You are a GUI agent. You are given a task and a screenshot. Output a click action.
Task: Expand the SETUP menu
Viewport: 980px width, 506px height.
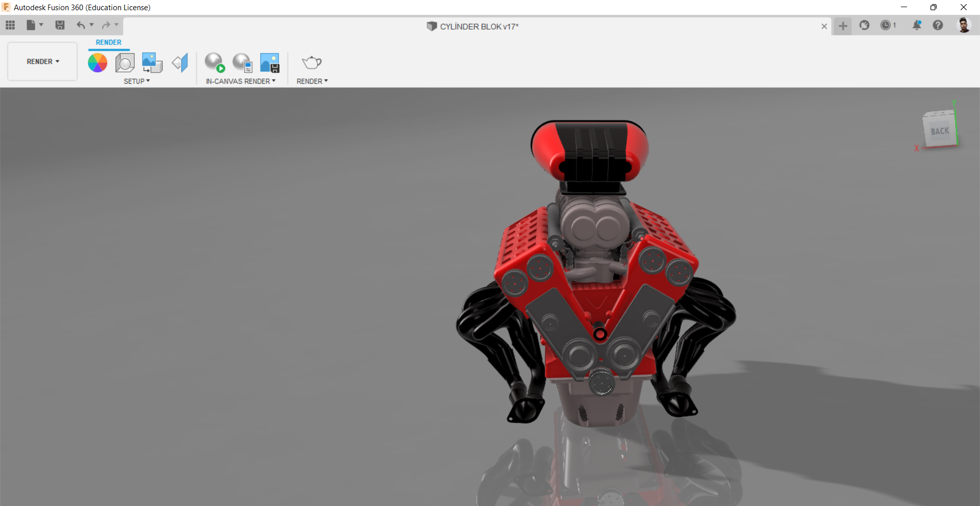(137, 81)
